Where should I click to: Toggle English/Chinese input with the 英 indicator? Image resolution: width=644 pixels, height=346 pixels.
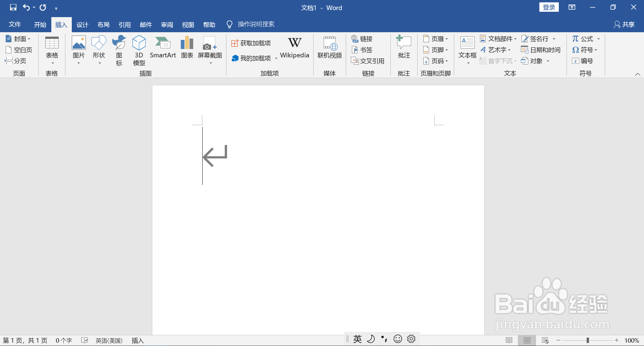point(357,339)
